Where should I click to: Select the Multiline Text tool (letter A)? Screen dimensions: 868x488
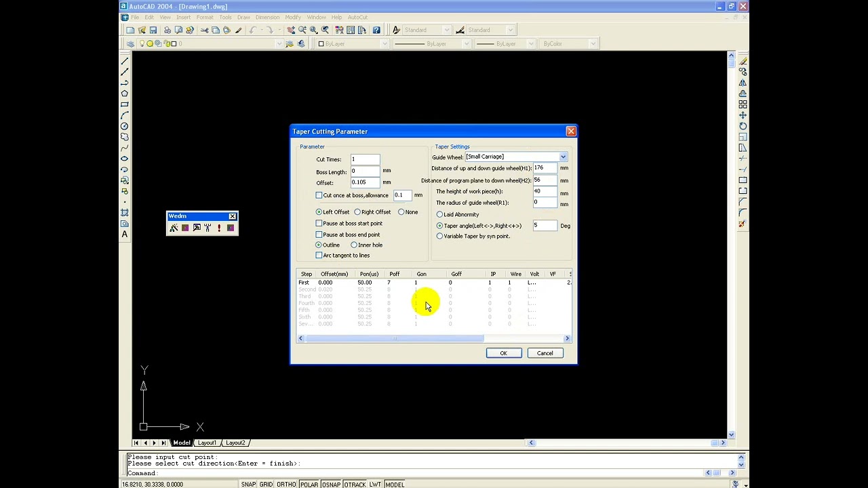click(125, 235)
